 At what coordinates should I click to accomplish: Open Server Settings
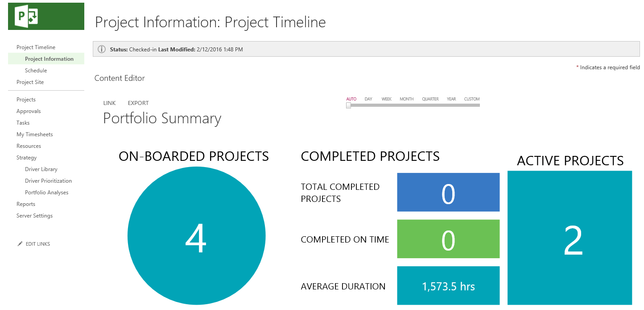(x=34, y=216)
